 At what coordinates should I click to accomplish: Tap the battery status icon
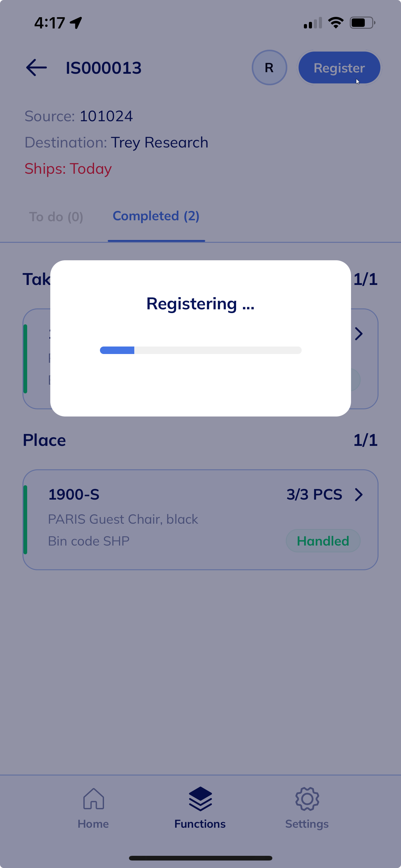tap(363, 23)
